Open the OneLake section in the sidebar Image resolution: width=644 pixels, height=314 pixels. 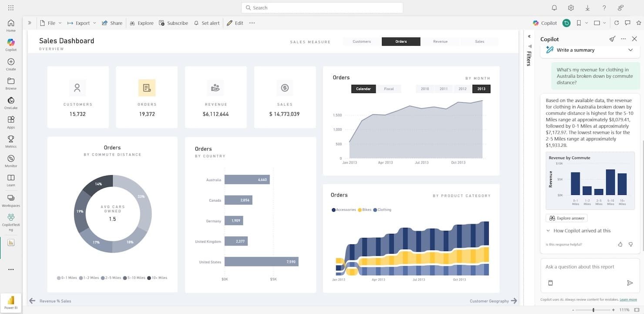pyautogui.click(x=10, y=101)
